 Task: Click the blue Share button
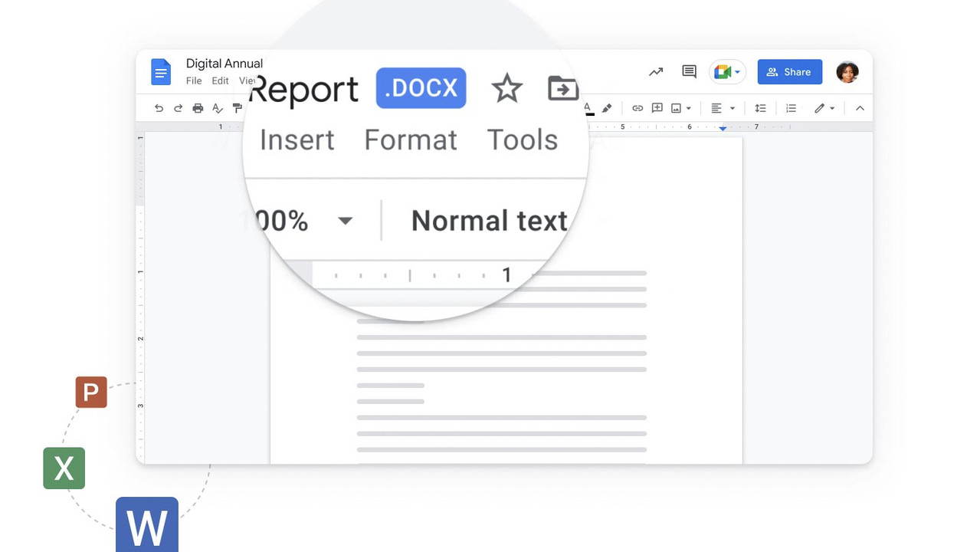[x=789, y=72]
